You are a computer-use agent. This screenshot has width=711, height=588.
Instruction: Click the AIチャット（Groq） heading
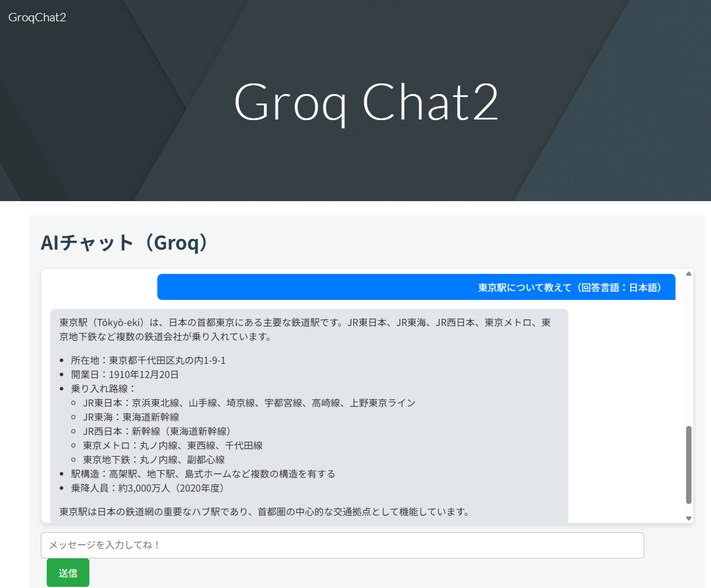click(125, 242)
